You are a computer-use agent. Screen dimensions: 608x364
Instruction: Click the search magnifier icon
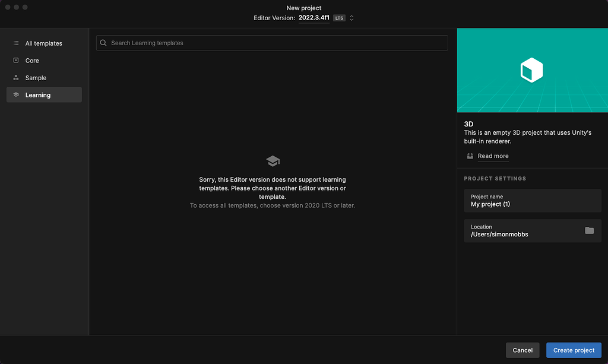tap(103, 43)
